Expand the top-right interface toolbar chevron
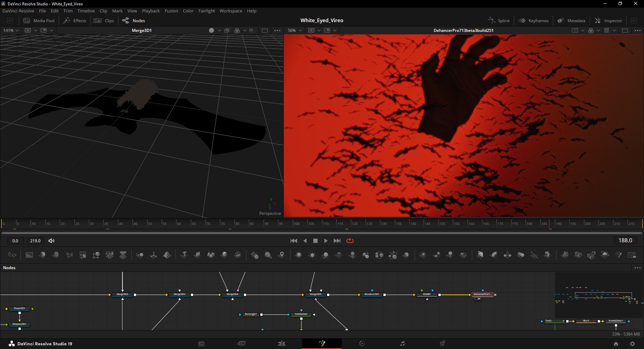 click(x=634, y=20)
